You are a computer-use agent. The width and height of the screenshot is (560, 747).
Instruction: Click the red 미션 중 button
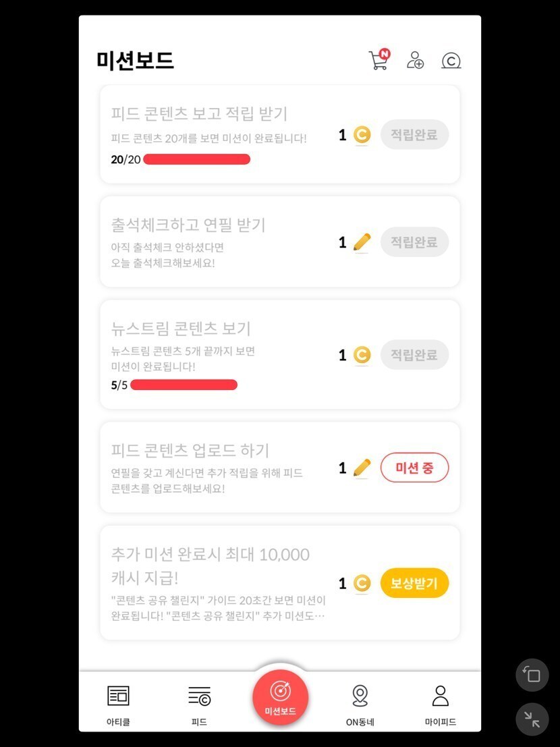coord(414,468)
